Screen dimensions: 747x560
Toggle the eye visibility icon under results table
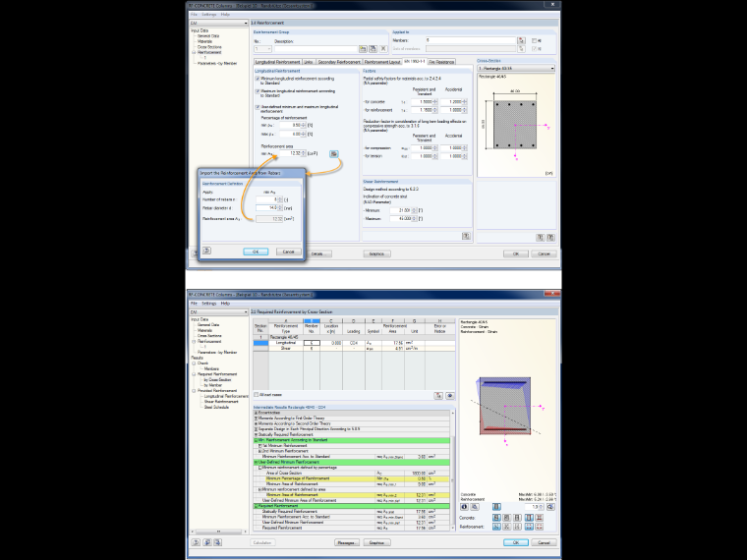pyautogui.click(x=449, y=396)
